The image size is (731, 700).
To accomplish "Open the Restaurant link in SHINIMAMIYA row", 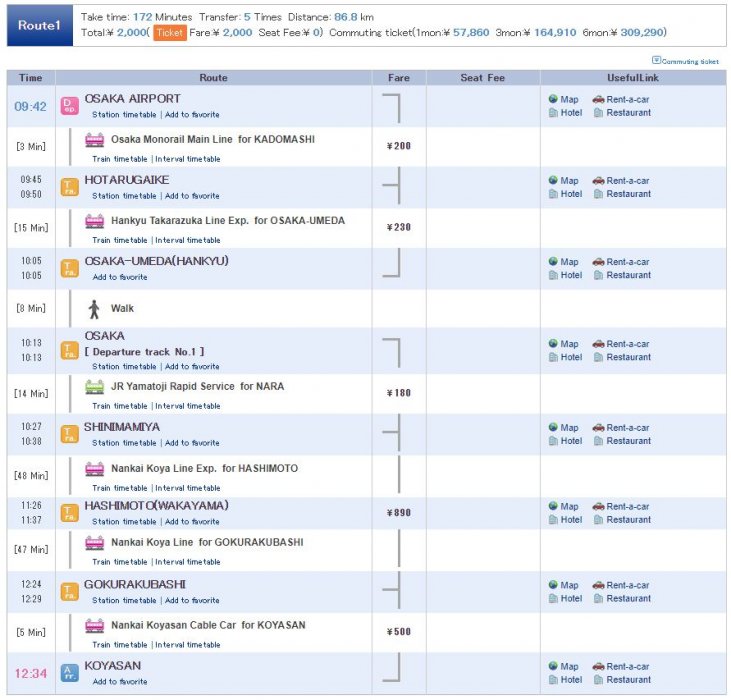I will tap(628, 441).
